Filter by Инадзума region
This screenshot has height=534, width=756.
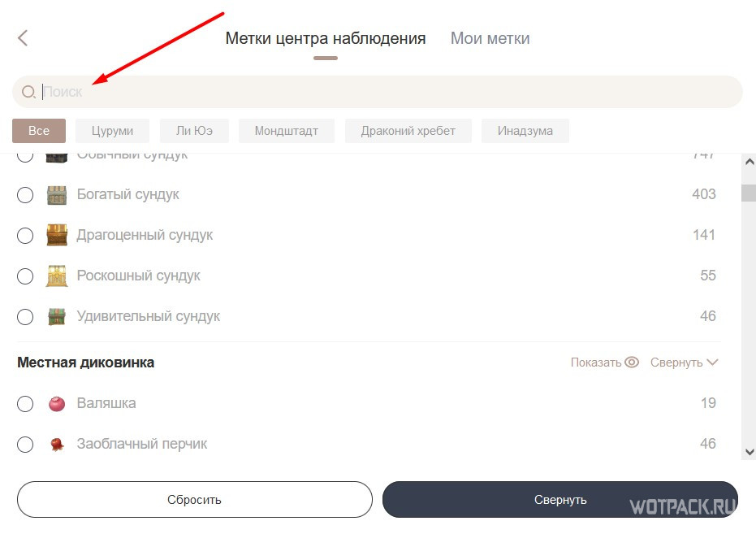click(525, 131)
